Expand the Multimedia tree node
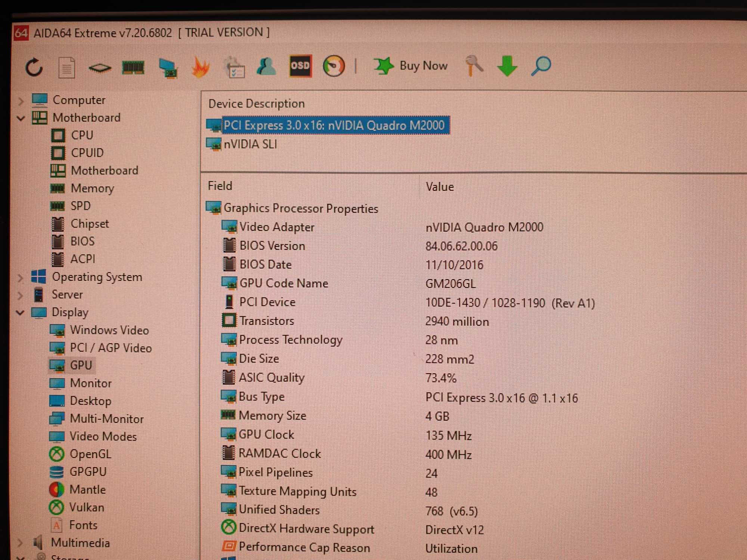Image resolution: width=747 pixels, height=560 pixels. pyautogui.click(x=20, y=543)
